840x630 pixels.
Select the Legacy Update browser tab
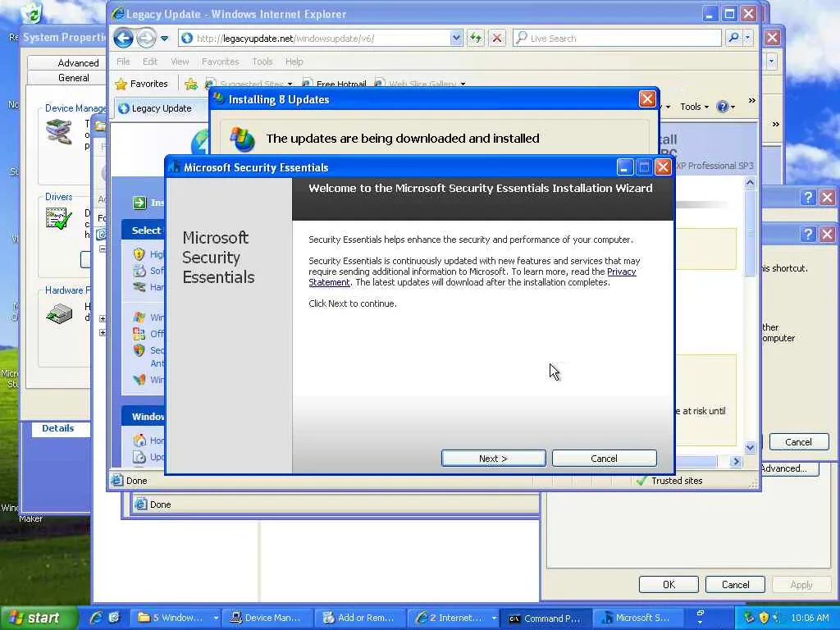162,108
